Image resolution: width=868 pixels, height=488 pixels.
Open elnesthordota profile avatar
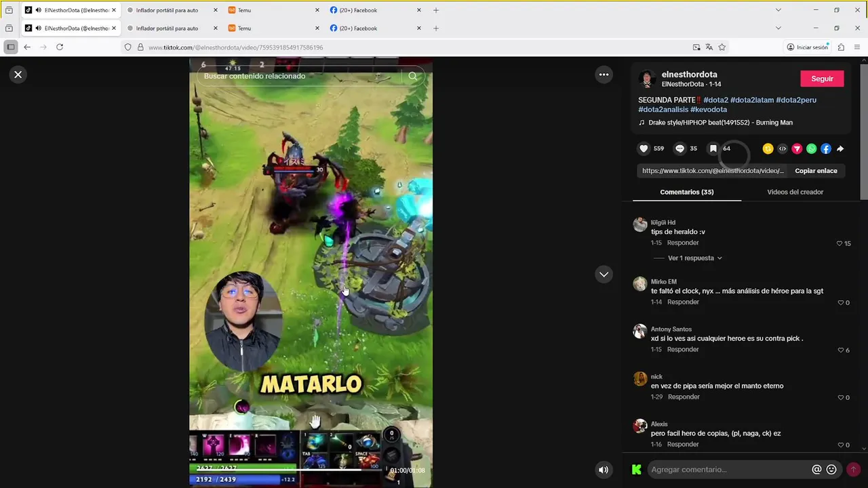[647, 79]
